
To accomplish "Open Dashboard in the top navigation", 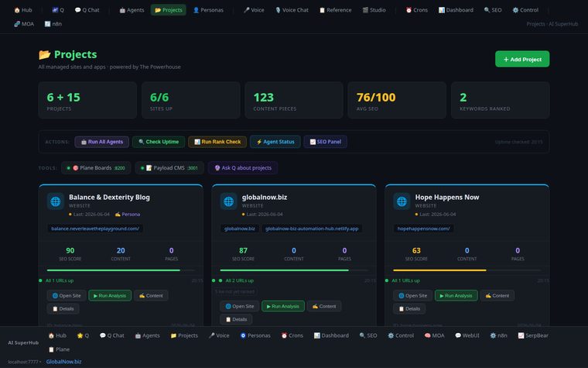I will [x=456, y=10].
